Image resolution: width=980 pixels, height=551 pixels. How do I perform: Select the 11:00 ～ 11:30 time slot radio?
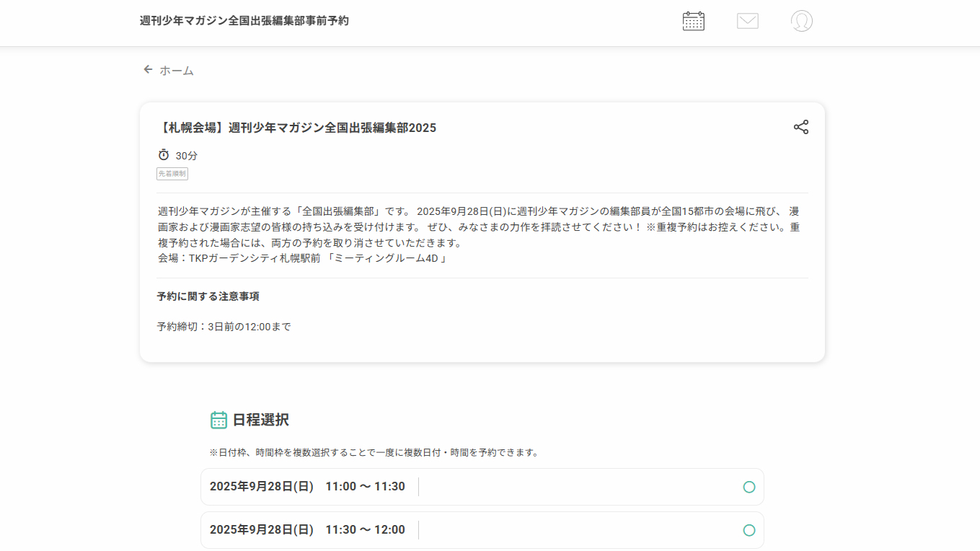(749, 487)
